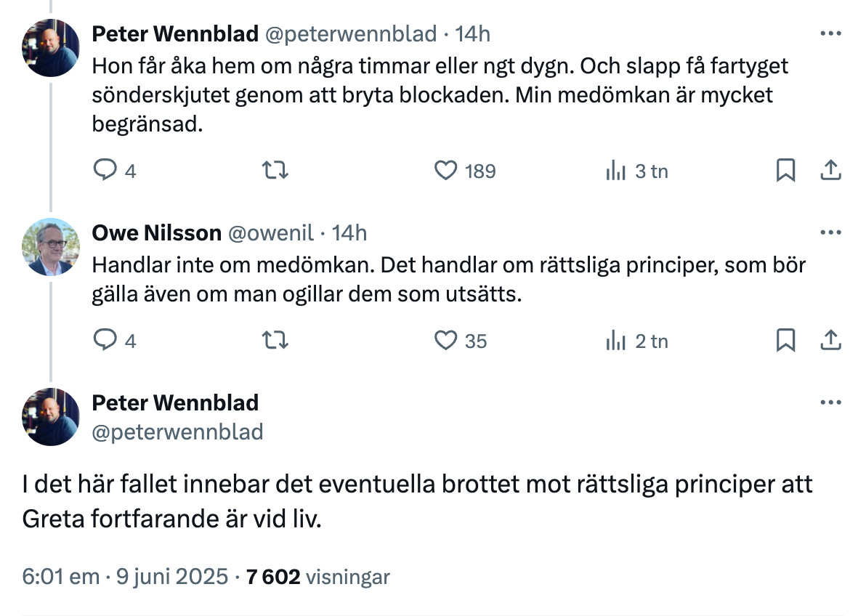Open the 6:01 em 9 juni 2025 timestamp
The height and width of the screenshot is (616, 866).
125,576
